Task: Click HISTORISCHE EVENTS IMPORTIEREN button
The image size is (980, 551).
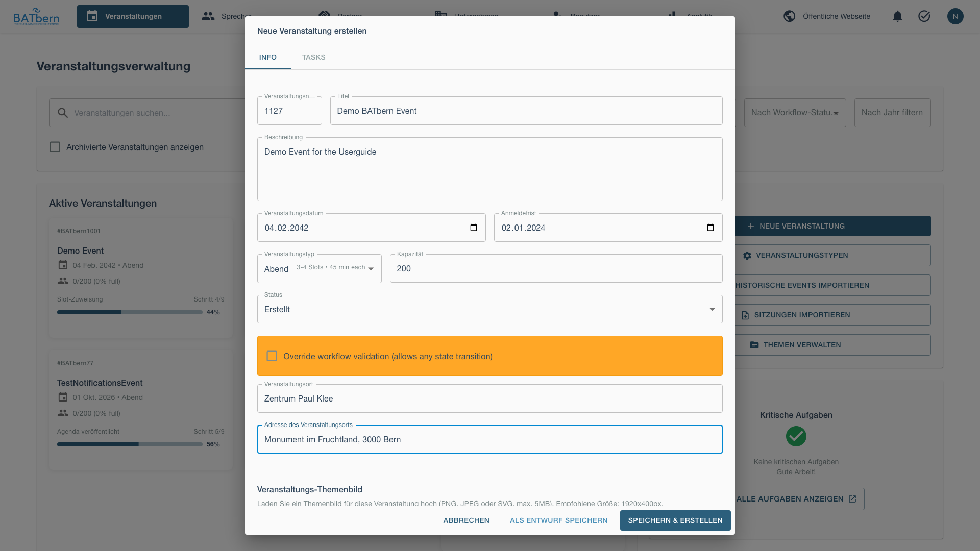Action: (832, 285)
